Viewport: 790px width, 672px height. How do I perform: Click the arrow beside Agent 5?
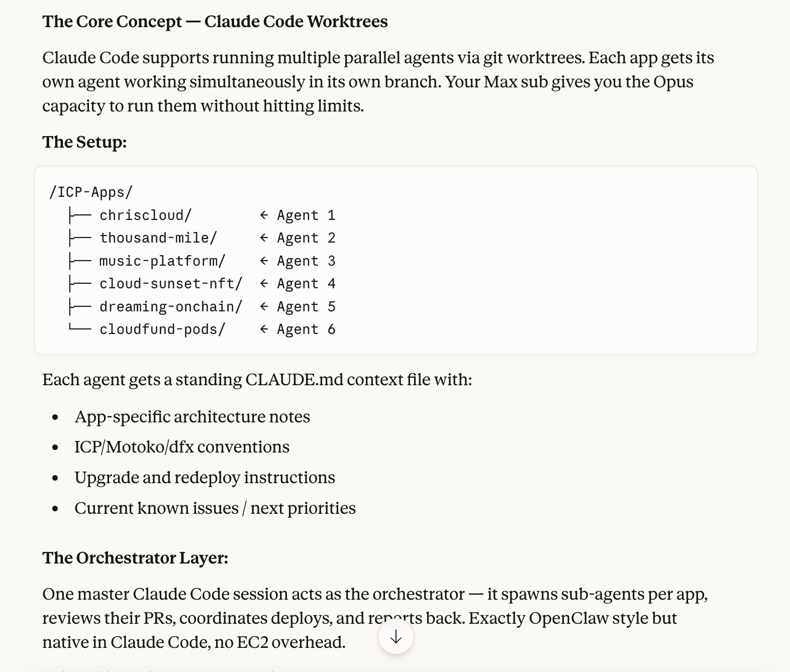tap(264, 307)
